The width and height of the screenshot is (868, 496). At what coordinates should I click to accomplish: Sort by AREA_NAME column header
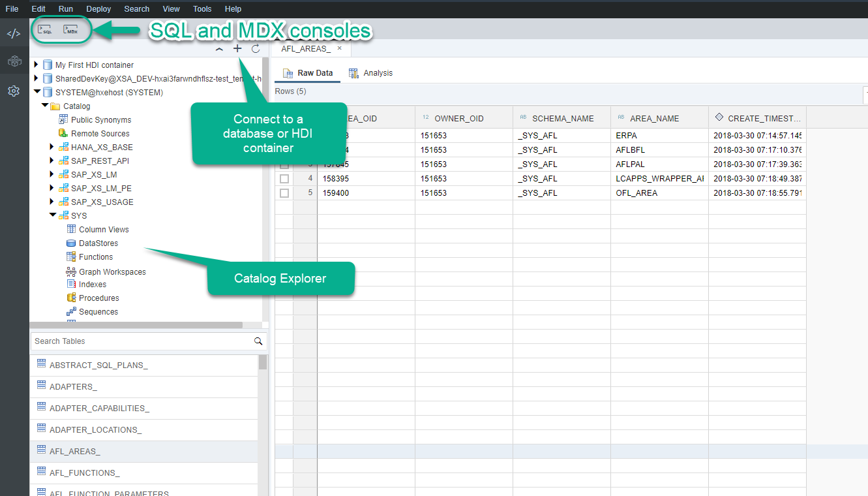point(659,118)
